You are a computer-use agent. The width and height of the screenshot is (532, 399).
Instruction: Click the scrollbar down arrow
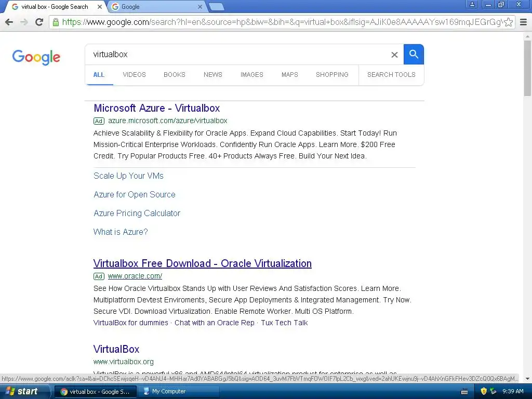click(x=527, y=379)
